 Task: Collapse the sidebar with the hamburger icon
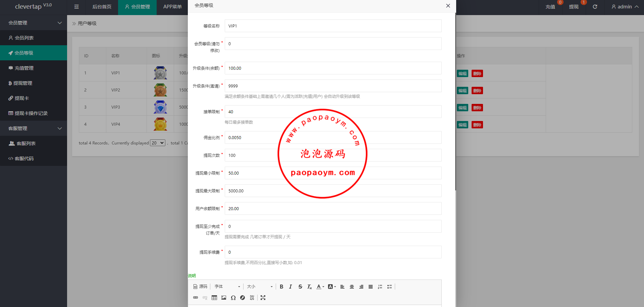pyautogui.click(x=76, y=7)
